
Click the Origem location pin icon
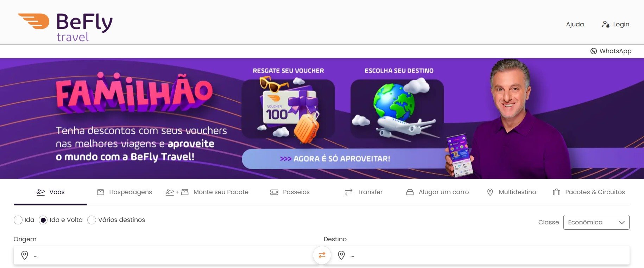[x=25, y=255]
